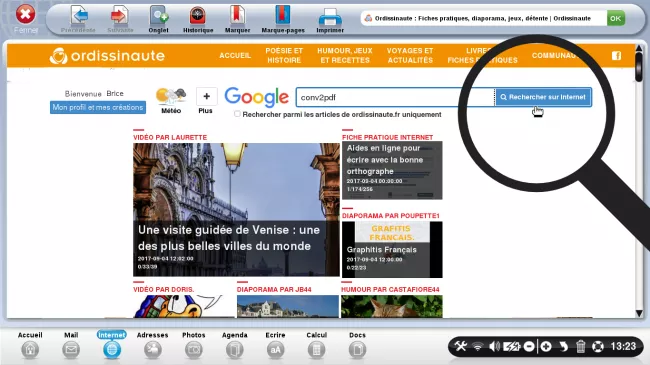This screenshot has width=650, height=365.
Task: Open the settings tools wrench icon
Action: [461, 346]
